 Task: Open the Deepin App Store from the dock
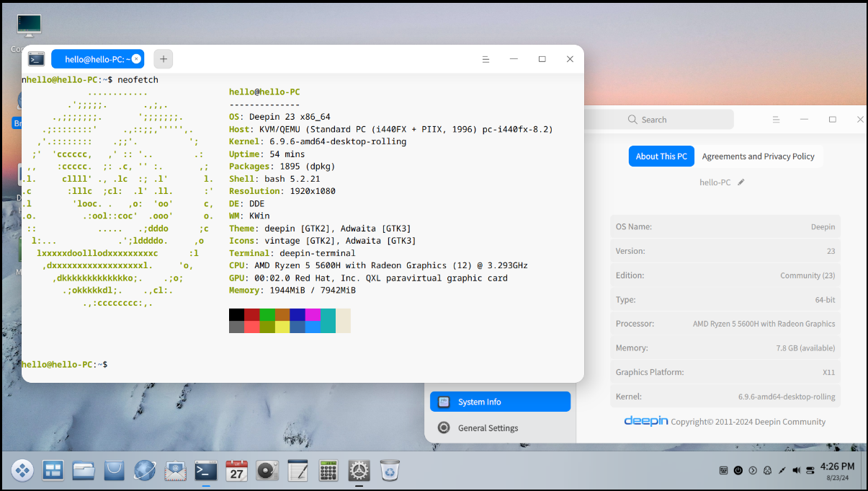(x=114, y=470)
